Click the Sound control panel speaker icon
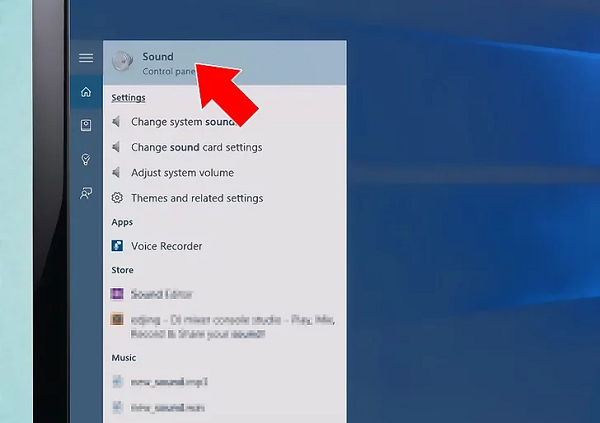The image size is (600, 423). (x=122, y=63)
